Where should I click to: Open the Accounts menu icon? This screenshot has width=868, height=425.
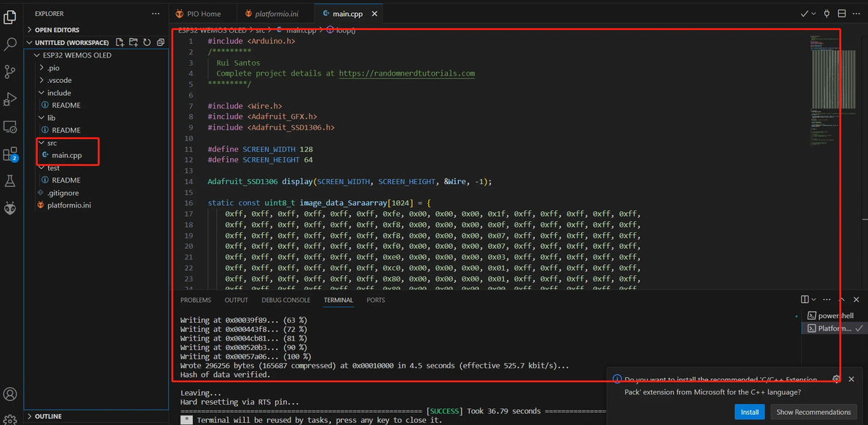[10, 394]
